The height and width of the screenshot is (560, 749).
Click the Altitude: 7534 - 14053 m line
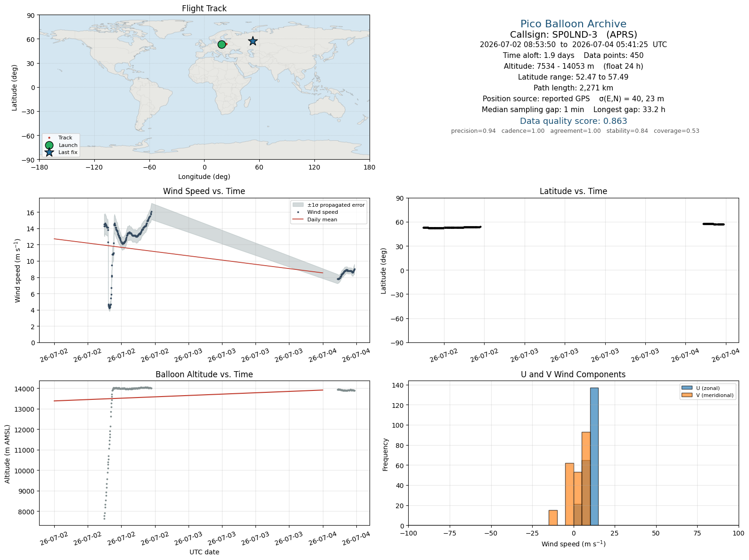coord(573,66)
